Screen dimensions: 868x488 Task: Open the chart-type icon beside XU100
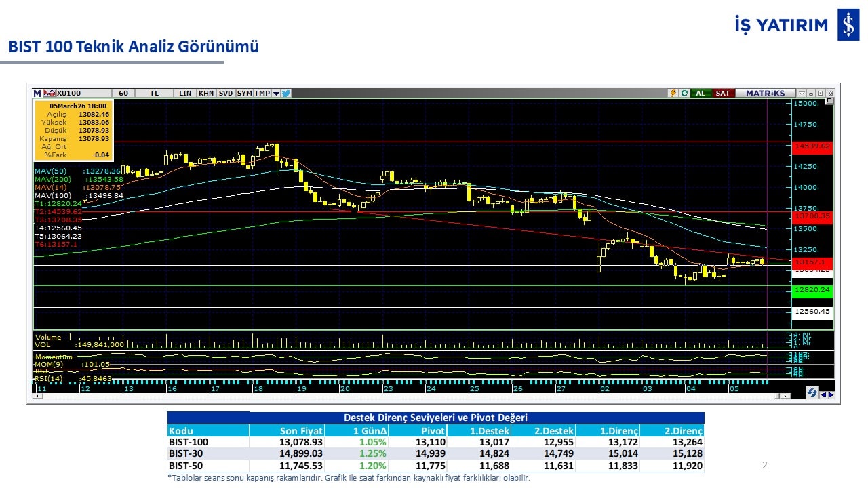tap(50, 93)
